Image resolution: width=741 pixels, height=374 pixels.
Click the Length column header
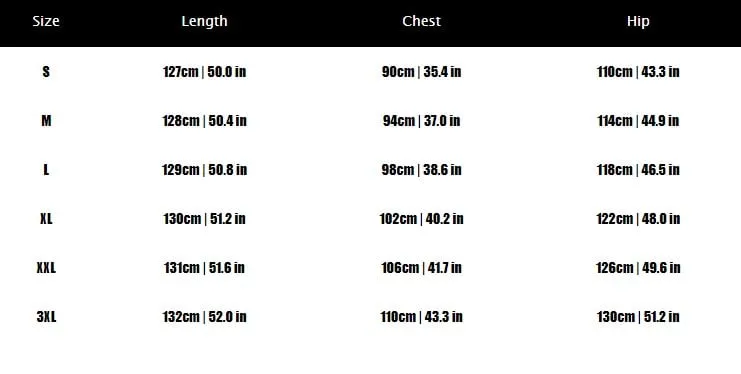click(204, 21)
